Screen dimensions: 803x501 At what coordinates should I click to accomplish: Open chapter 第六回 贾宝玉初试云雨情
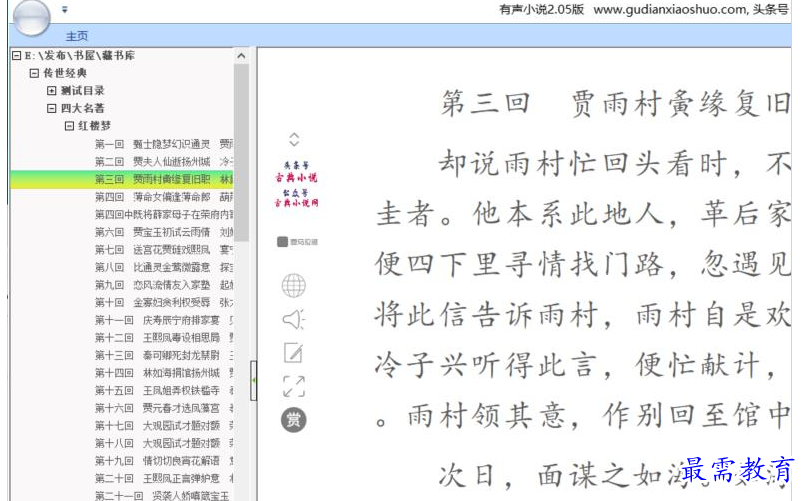pos(164,232)
